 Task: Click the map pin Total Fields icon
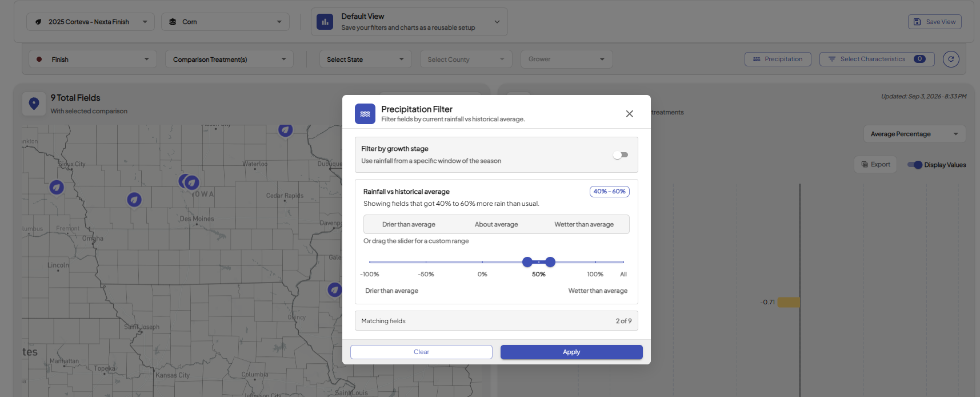coord(34,104)
